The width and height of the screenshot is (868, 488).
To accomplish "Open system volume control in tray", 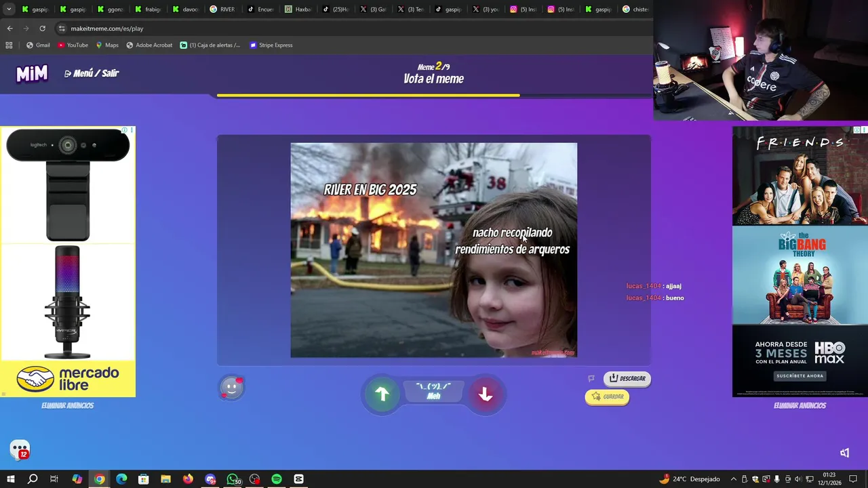I will 797,479.
